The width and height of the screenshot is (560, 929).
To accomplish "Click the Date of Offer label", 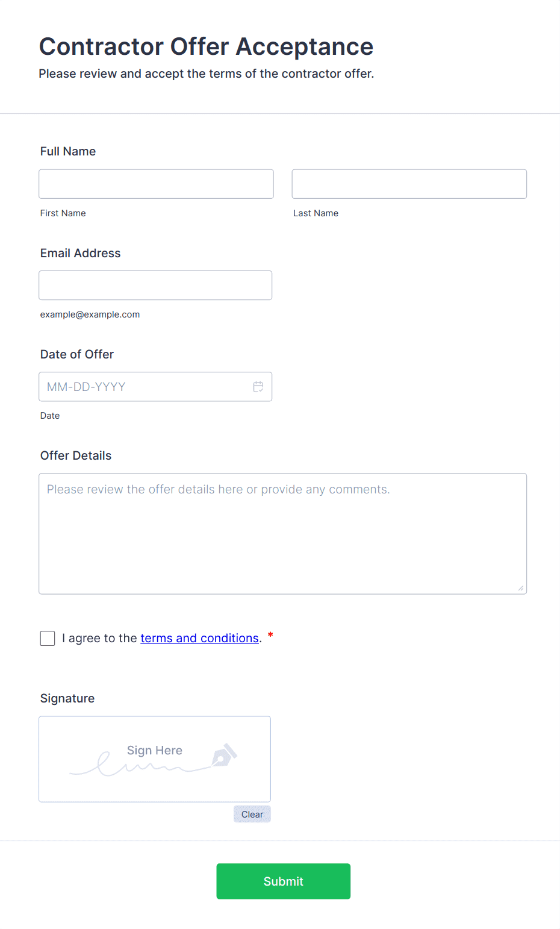I will click(x=77, y=354).
